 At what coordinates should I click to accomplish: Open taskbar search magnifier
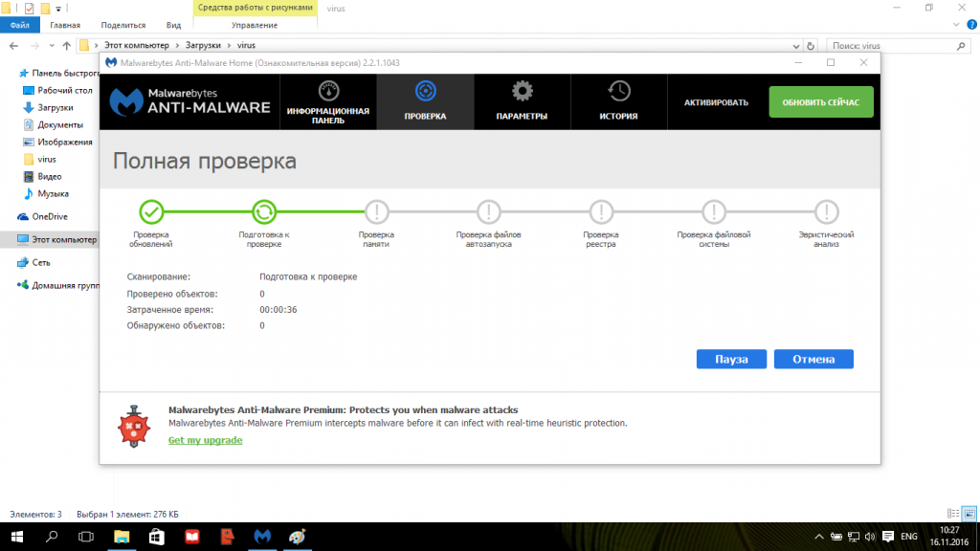[52, 537]
